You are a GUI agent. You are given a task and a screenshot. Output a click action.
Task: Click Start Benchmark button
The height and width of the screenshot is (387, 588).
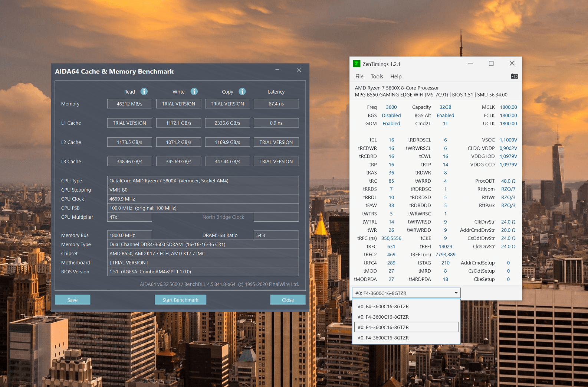coord(180,300)
